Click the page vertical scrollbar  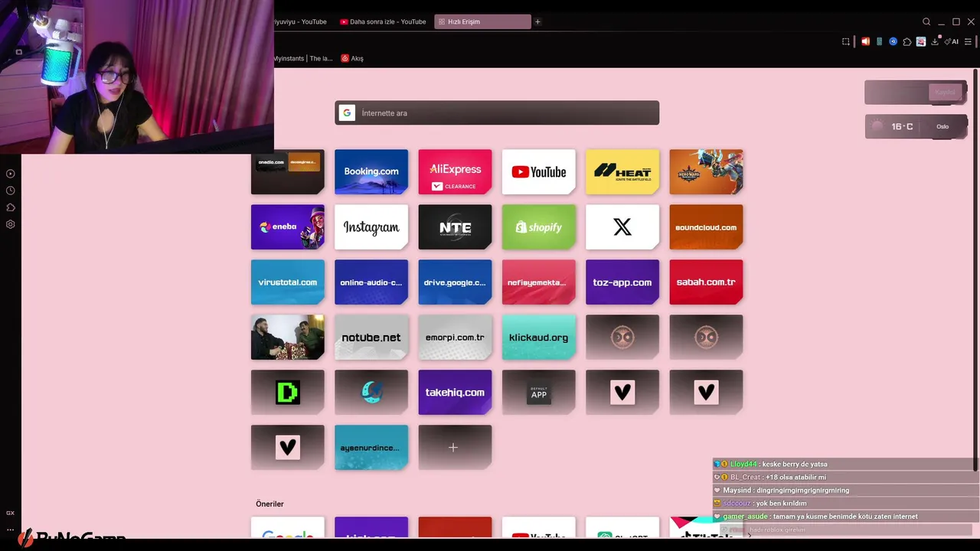tap(975, 269)
